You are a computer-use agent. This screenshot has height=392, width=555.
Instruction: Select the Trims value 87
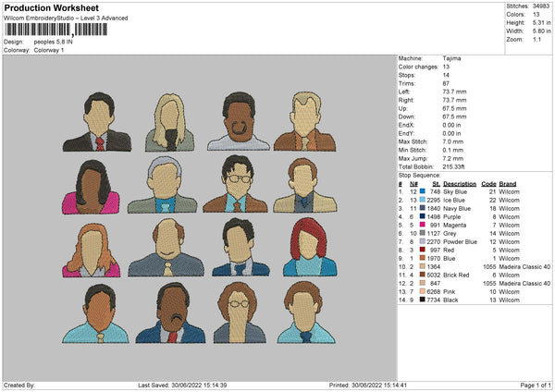tap(446, 83)
